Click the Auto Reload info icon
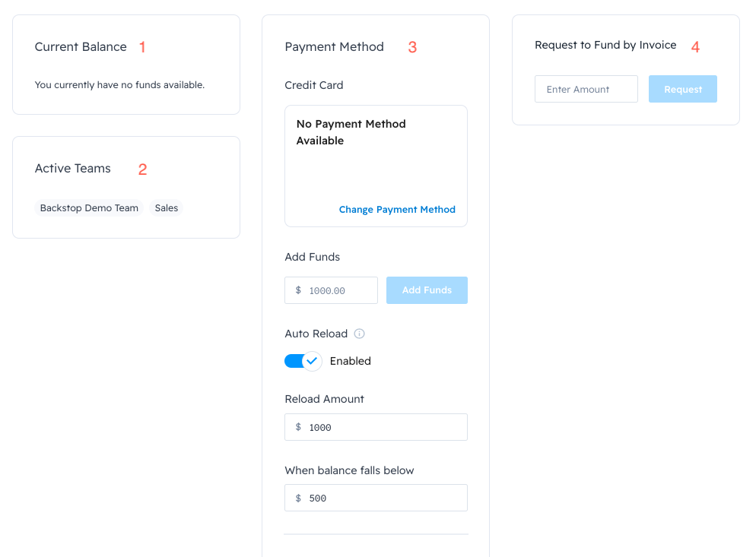The width and height of the screenshot is (756, 557). coord(360,334)
